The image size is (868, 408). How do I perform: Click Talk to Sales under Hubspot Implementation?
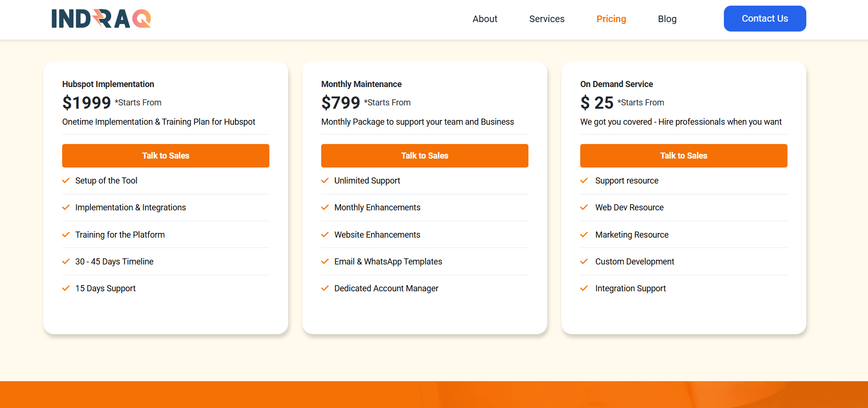click(166, 156)
